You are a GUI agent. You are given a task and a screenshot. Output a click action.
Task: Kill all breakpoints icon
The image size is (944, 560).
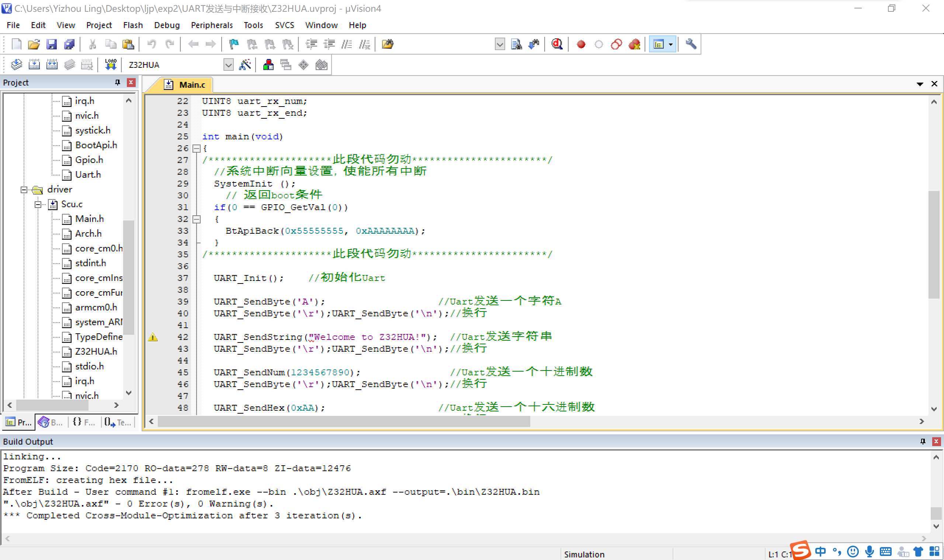pos(635,44)
